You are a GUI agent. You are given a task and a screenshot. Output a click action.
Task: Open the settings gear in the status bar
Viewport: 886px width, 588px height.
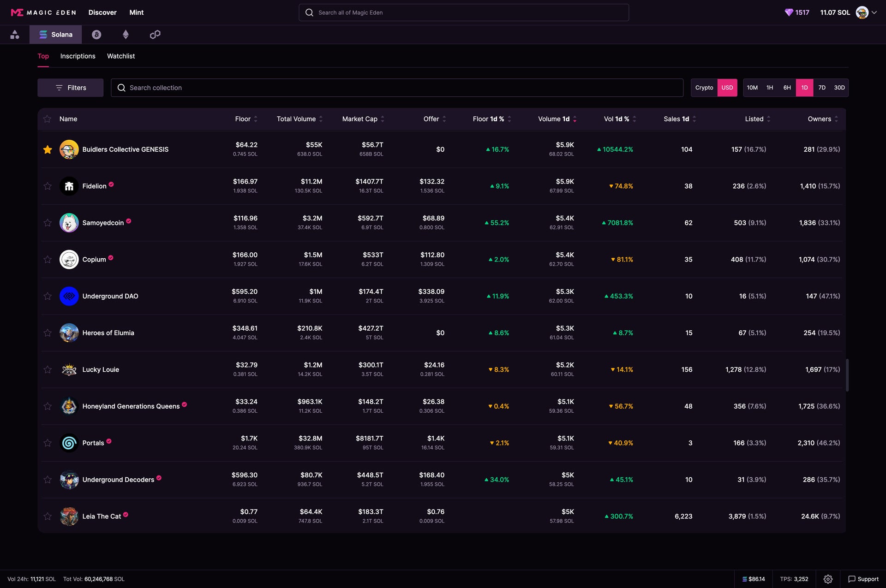pos(828,579)
